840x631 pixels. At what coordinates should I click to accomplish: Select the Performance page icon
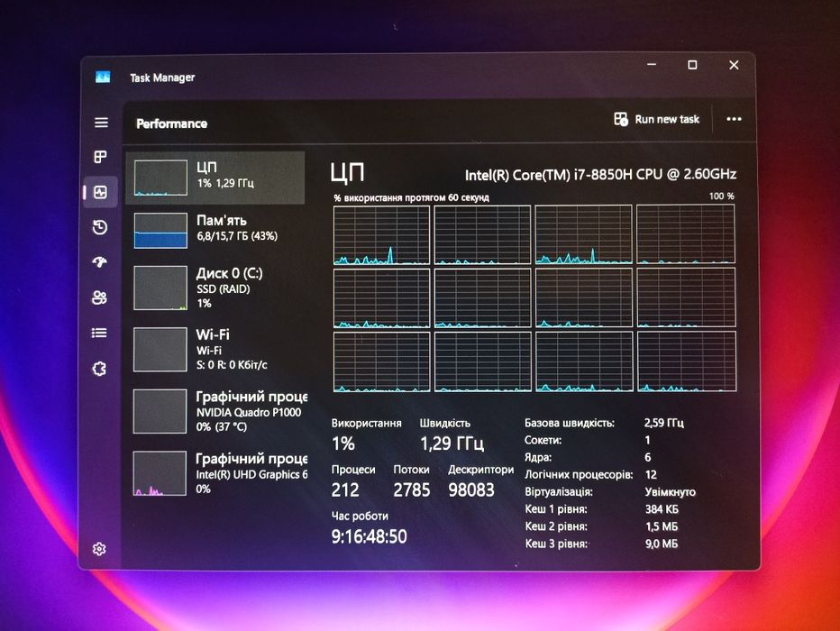click(100, 192)
